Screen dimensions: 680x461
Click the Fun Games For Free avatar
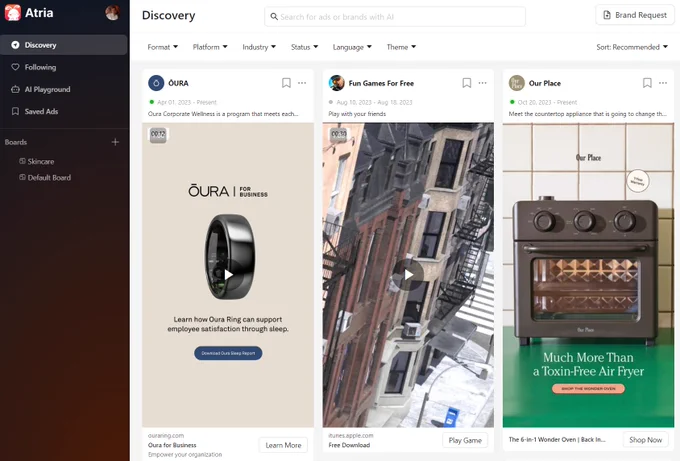[x=337, y=83]
